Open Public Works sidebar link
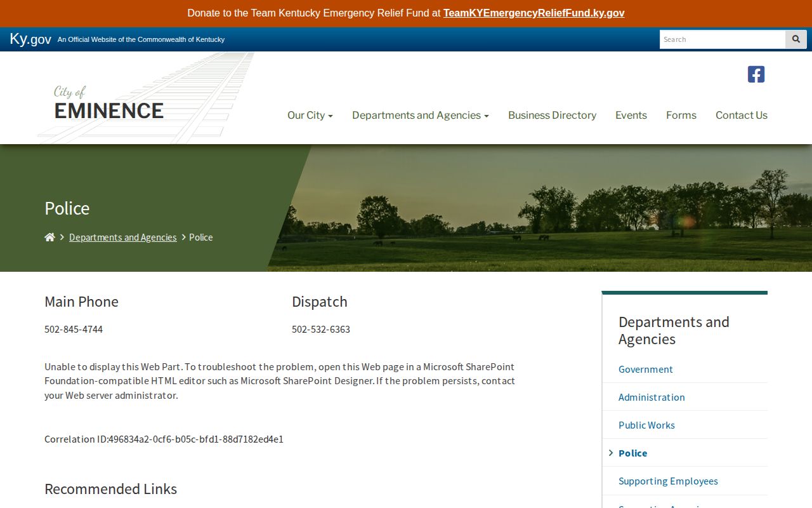 tap(646, 425)
